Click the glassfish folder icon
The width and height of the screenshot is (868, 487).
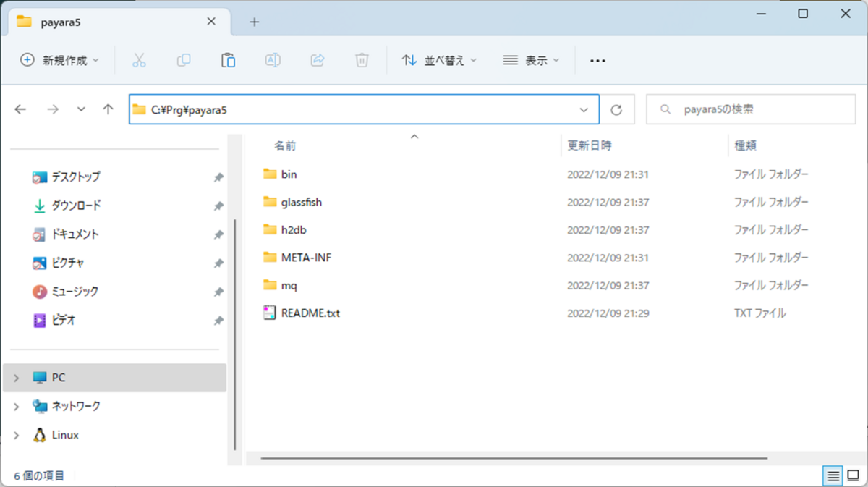click(270, 202)
